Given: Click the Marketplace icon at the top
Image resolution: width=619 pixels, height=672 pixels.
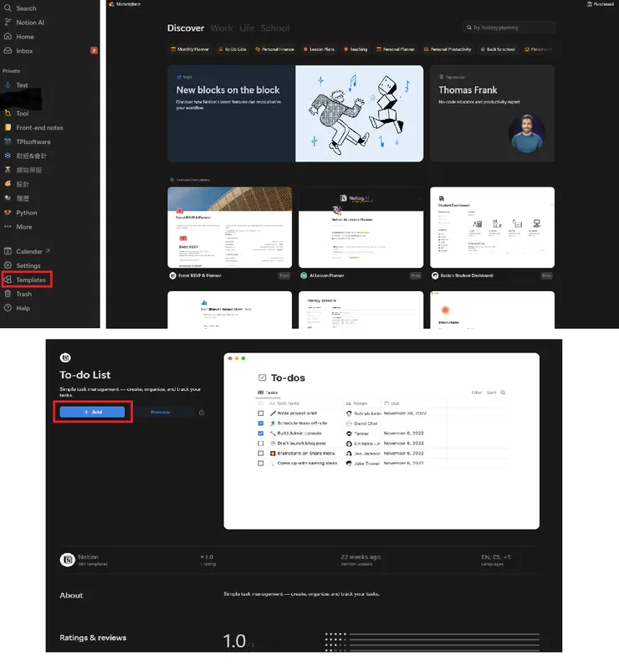Looking at the screenshot, I should (x=112, y=4).
